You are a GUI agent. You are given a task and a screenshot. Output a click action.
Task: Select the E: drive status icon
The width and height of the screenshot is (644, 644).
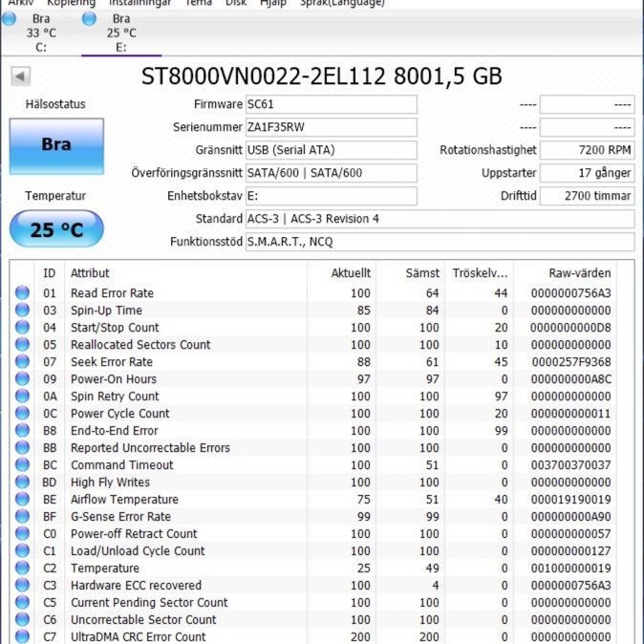click(x=90, y=19)
